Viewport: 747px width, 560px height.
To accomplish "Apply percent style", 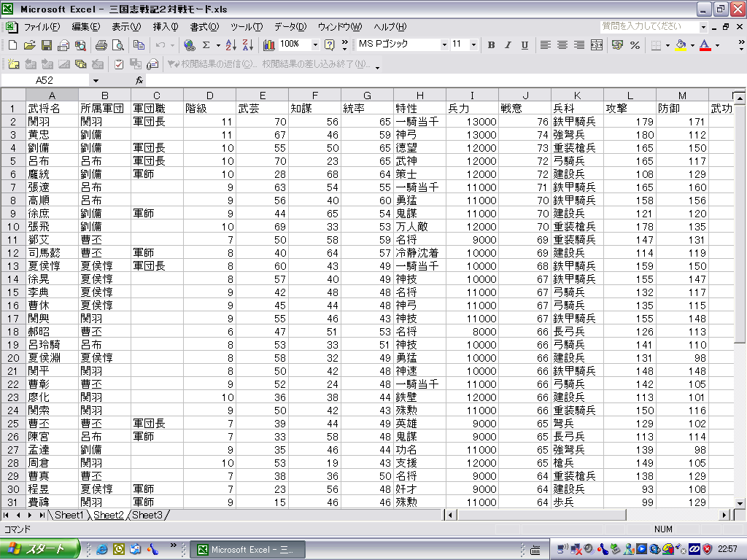I will pos(635,45).
